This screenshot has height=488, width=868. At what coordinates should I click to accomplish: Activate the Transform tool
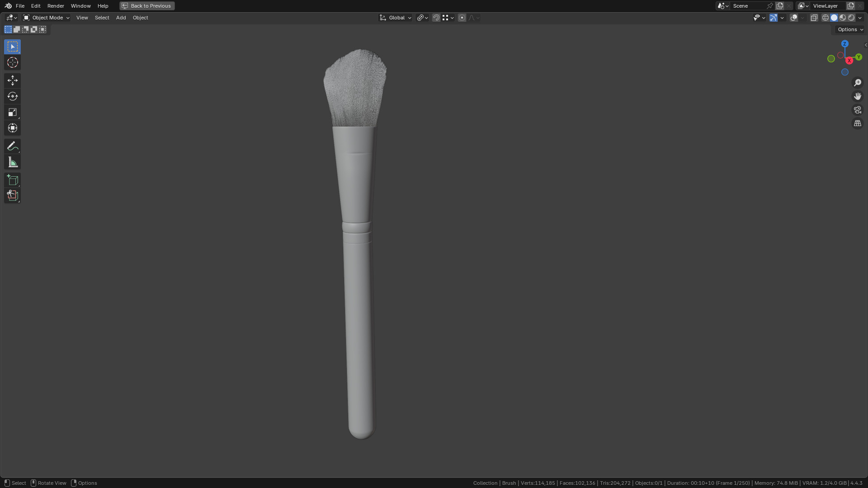(12, 128)
